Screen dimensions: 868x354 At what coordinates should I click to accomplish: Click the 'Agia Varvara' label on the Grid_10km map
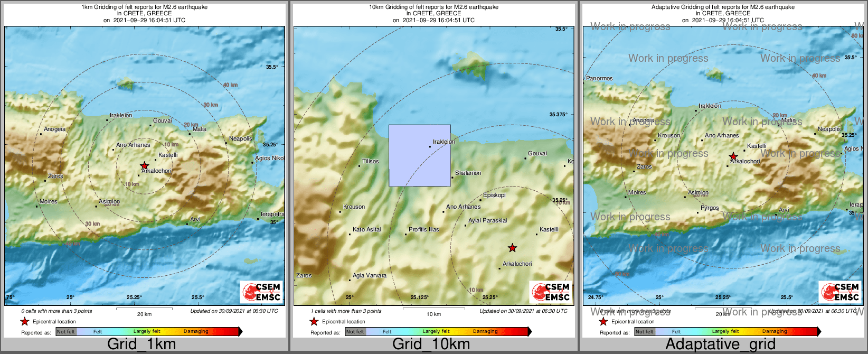[370, 275]
